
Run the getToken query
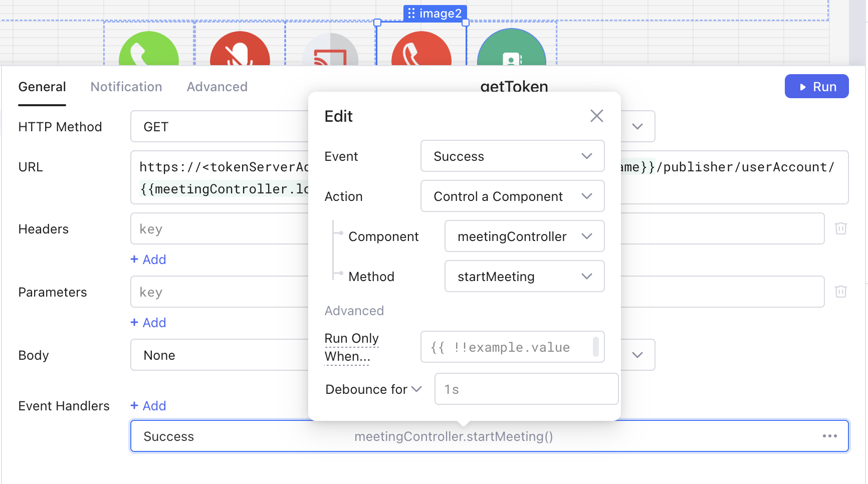(x=816, y=87)
